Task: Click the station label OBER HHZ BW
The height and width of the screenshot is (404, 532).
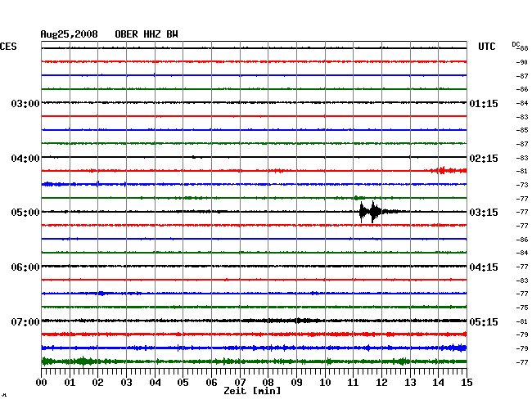Action: click(147, 34)
